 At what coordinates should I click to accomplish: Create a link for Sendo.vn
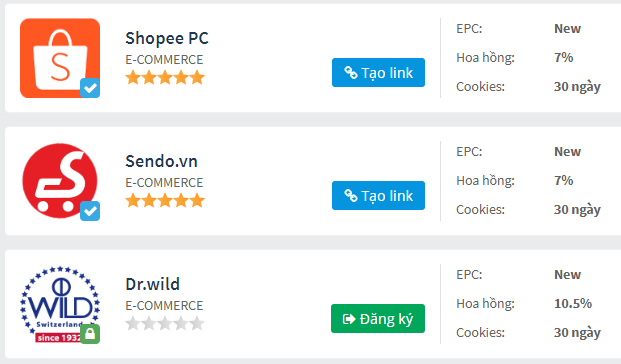[378, 196]
